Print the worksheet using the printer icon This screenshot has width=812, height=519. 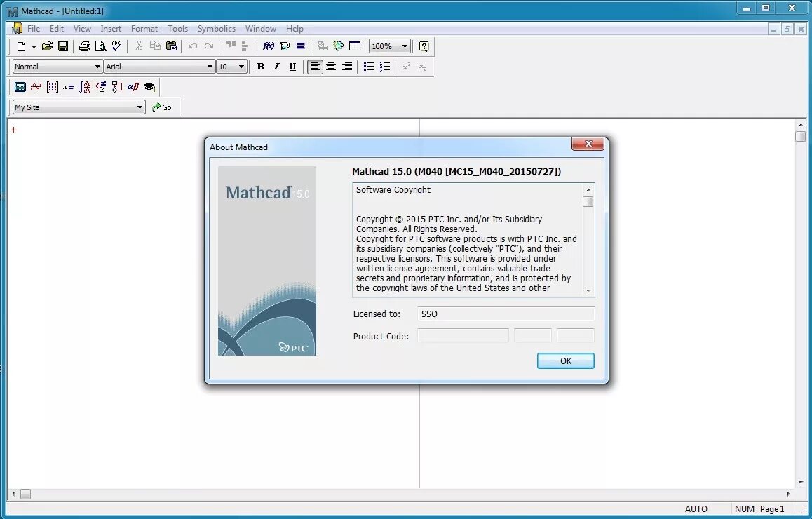click(x=84, y=46)
